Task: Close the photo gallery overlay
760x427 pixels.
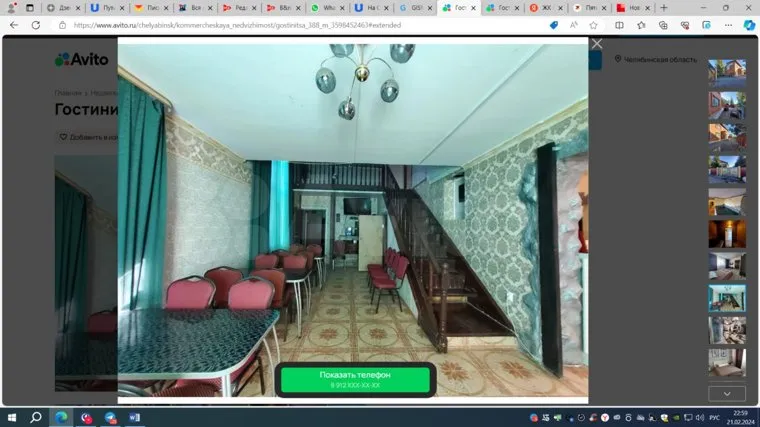Action: coord(597,44)
